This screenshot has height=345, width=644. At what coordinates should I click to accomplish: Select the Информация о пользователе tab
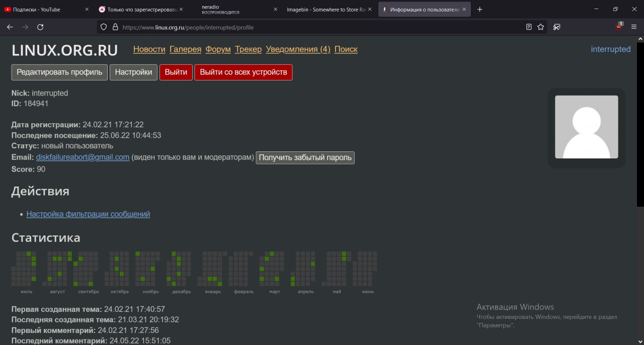point(424,10)
